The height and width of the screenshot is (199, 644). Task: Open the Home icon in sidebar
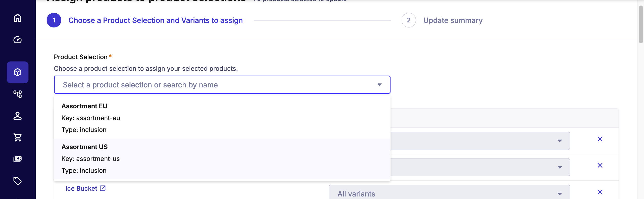pos(17,18)
